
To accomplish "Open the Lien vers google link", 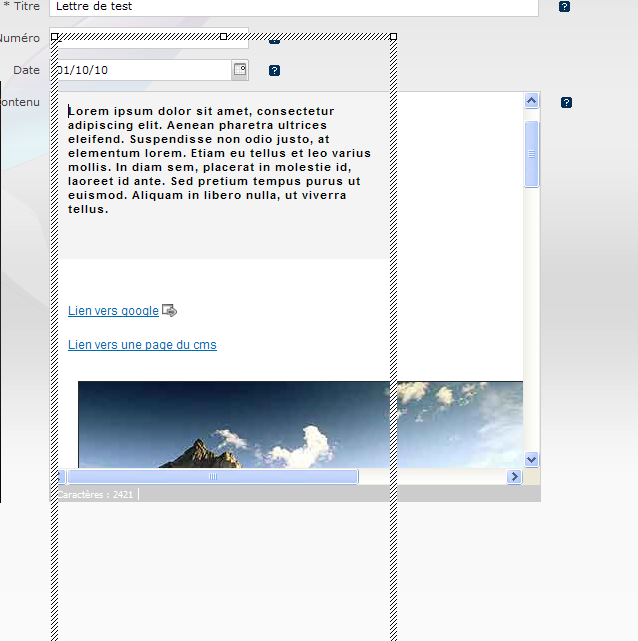I will coord(113,311).
